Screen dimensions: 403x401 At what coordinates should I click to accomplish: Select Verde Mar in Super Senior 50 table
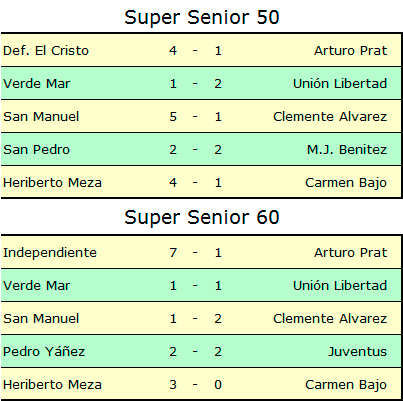click(x=37, y=84)
